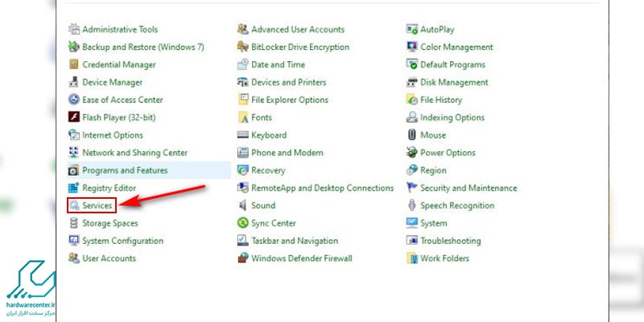Select the Windows Defender Firewall link
The width and height of the screenshot is (644, 322).
302,258
